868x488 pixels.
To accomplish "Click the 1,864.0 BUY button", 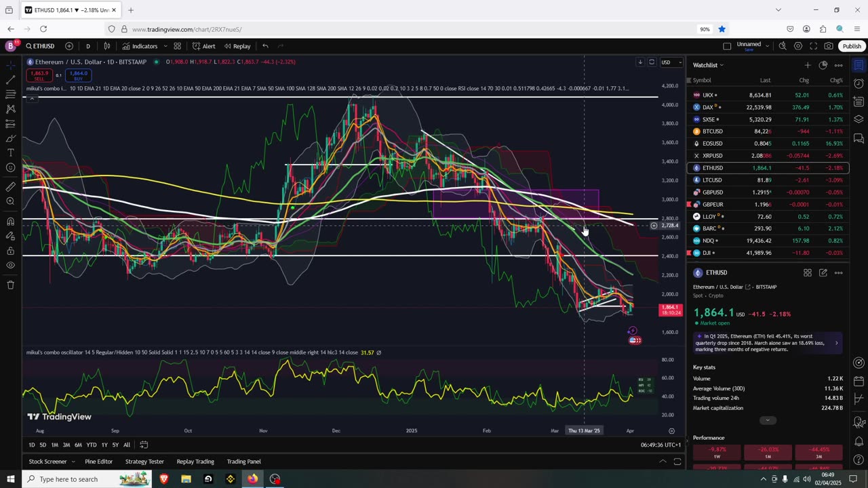I will 77,75.
